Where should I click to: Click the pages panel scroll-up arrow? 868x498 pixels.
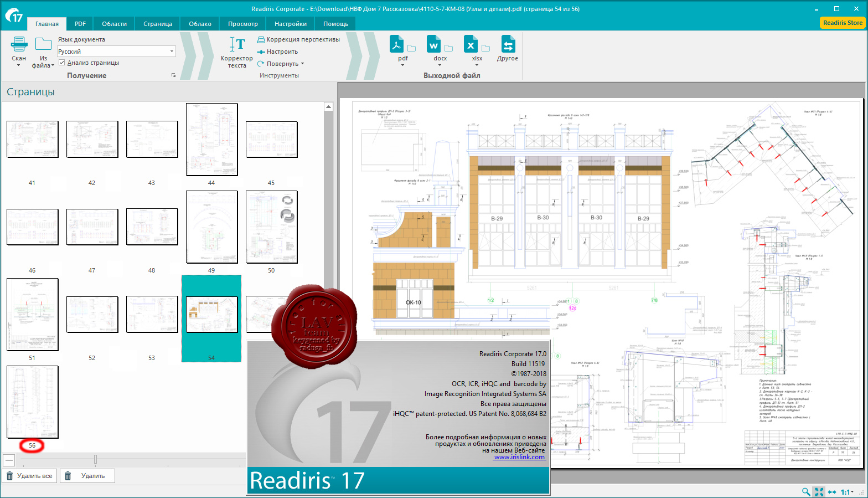click(328, 106)
